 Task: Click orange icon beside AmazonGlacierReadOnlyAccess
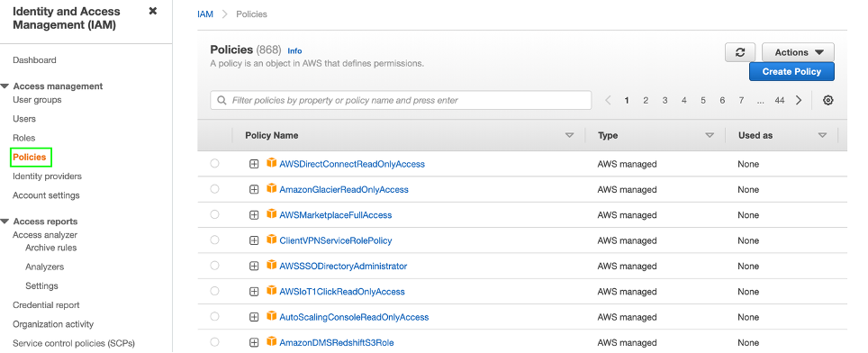271,188
